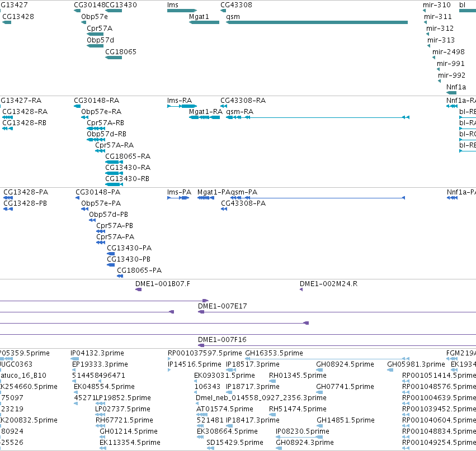Select the RH01345.5prime EST label
The width and height of the screenshot is (476, 451).
(x=298, y=376)
